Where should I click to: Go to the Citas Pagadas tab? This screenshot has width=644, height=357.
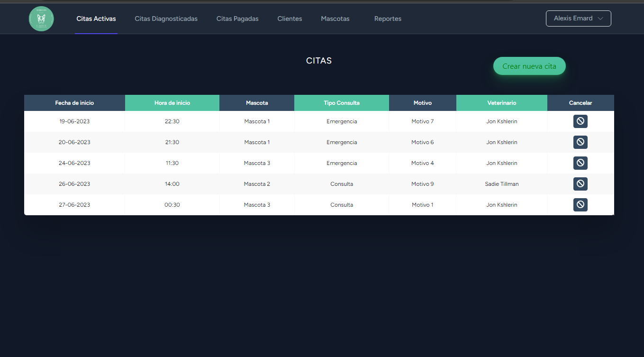point(237,19)
